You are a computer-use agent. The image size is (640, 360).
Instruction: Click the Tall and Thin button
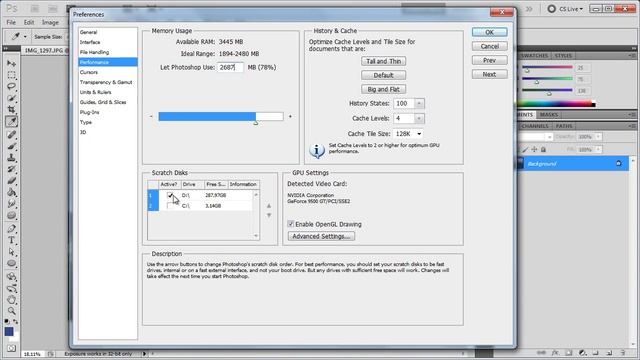[x=383, y=61]
